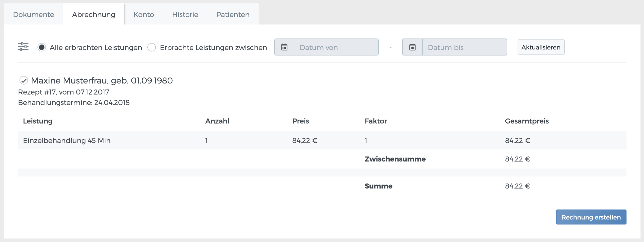Open the Konto tab
Screen dimensions: 644x242
click(x=144, y=14)
